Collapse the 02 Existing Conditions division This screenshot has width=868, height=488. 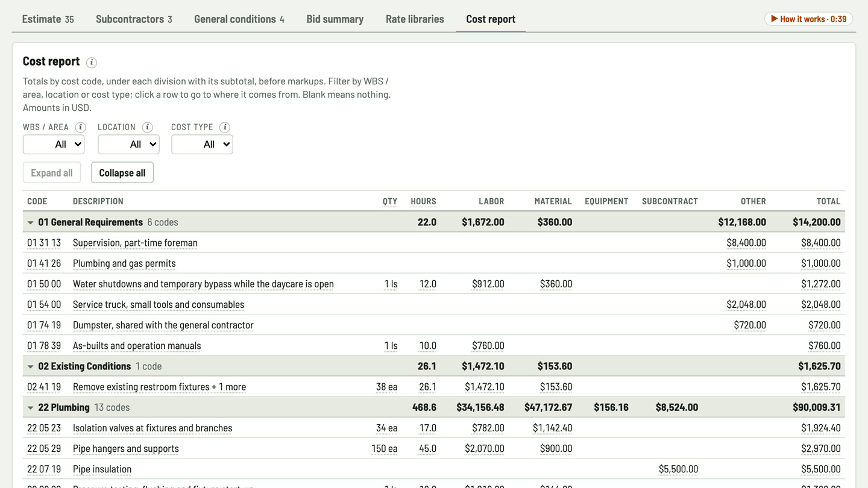coord(30,366)
